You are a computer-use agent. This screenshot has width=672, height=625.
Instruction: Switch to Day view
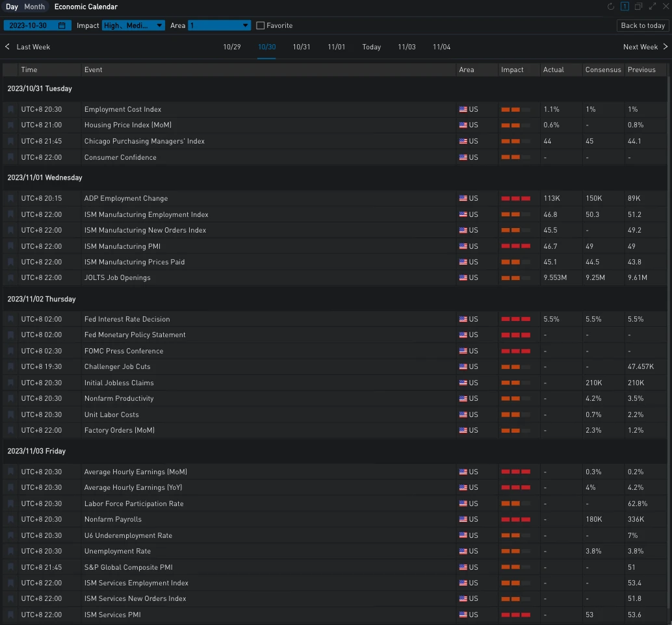12,6
